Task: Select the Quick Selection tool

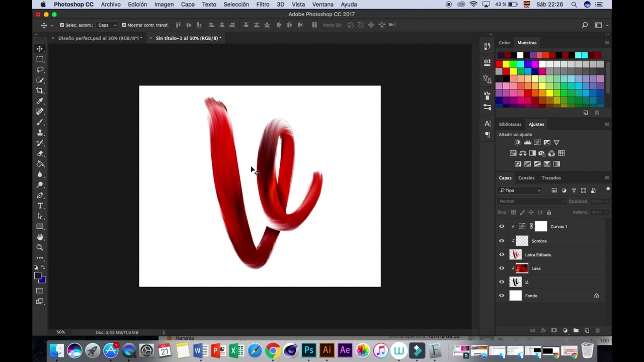Action: pos(40,80)
